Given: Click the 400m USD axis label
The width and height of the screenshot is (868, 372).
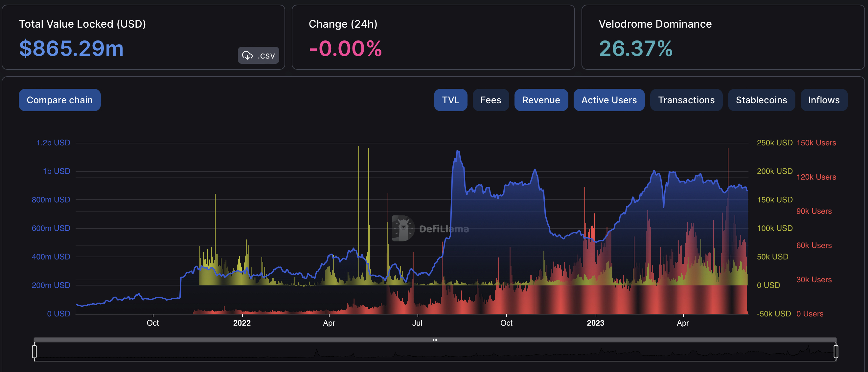Looking at the screenshot, I should pyautogui.click(x=51, y=257).
